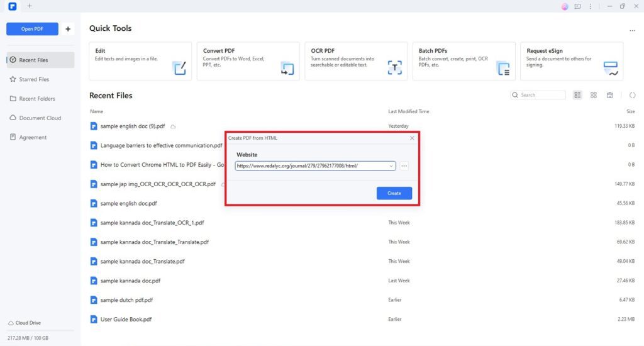
Task: Click the Create button in the dialog
Action: pyautogui.click(x=394, y=193)
